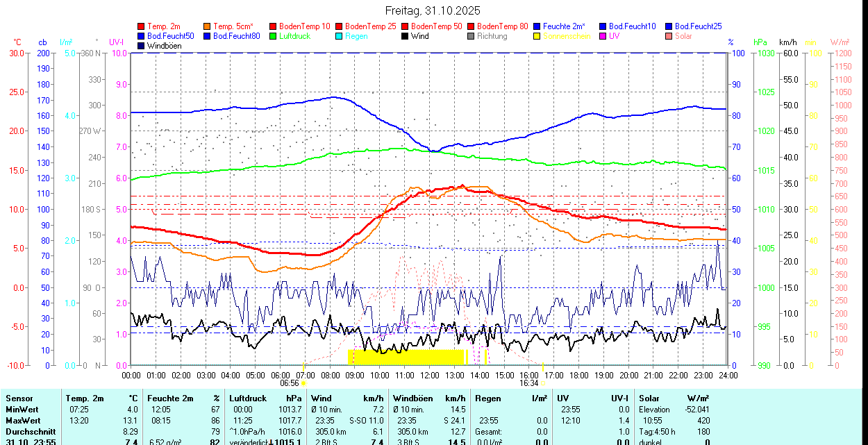Click the Durchschnitt row label
Image resolution: width=868 pixels, height=445 pixels.
(x=30, y=432)
